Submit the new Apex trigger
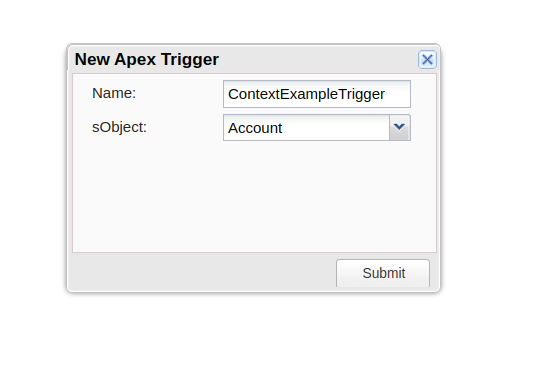Screen dimensions: 545x382 tap(383, 273)
